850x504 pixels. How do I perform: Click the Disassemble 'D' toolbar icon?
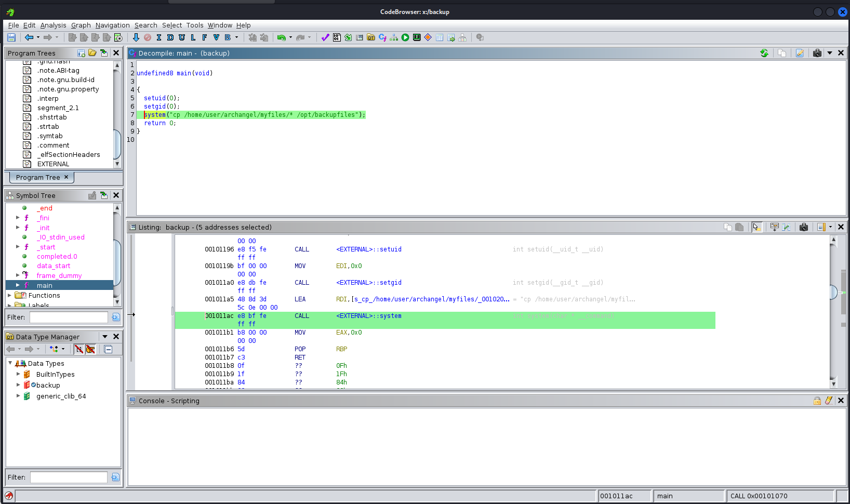(x=170, y=37)
